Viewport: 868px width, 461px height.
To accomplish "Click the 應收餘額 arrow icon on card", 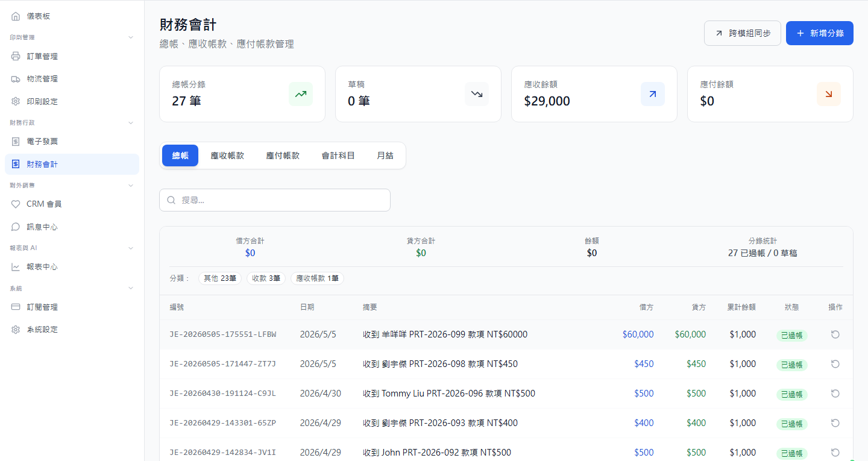I will (653, 94).
